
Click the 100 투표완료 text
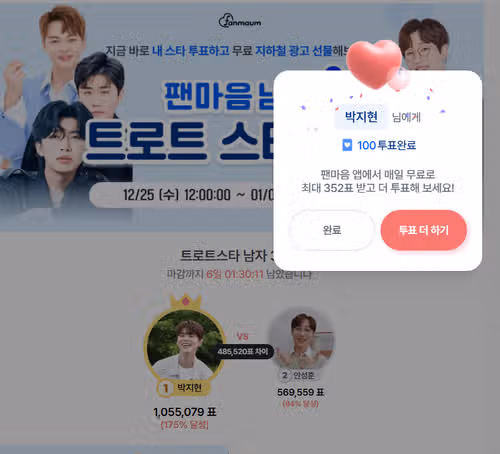point(387,145)
